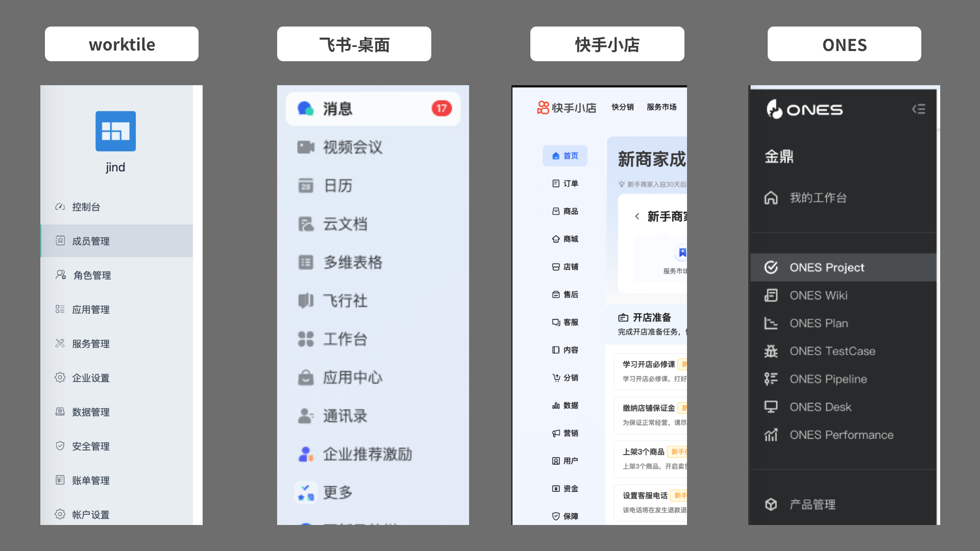Select 消息 in the Feishu sidebar

[x=337, y=108]
